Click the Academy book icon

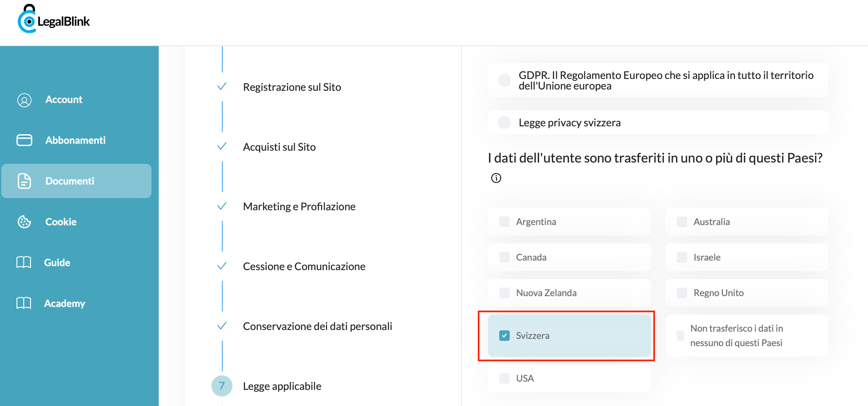[24, 303]
